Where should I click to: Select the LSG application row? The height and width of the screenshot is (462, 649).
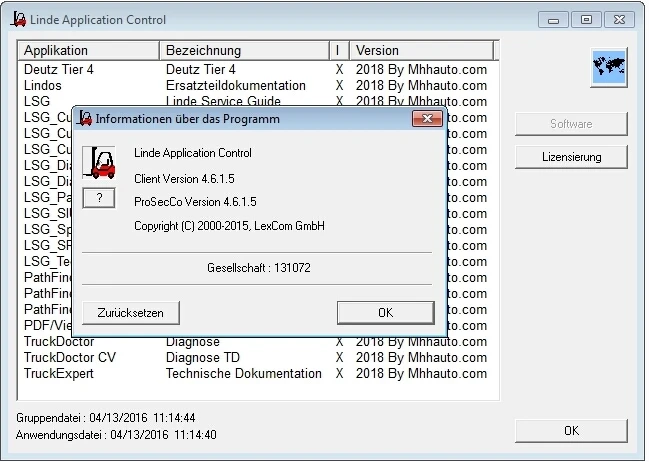(258, 101)
